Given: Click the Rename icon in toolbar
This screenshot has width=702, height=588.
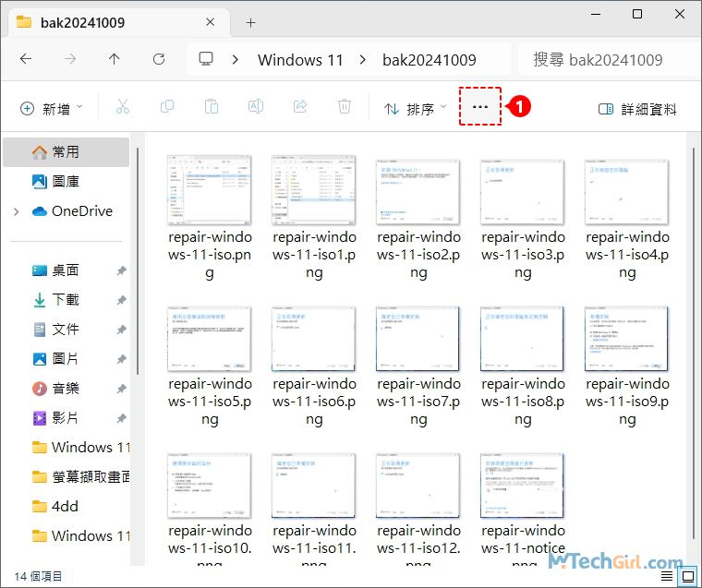Looking at the screenshot, I should click(256, 108).
